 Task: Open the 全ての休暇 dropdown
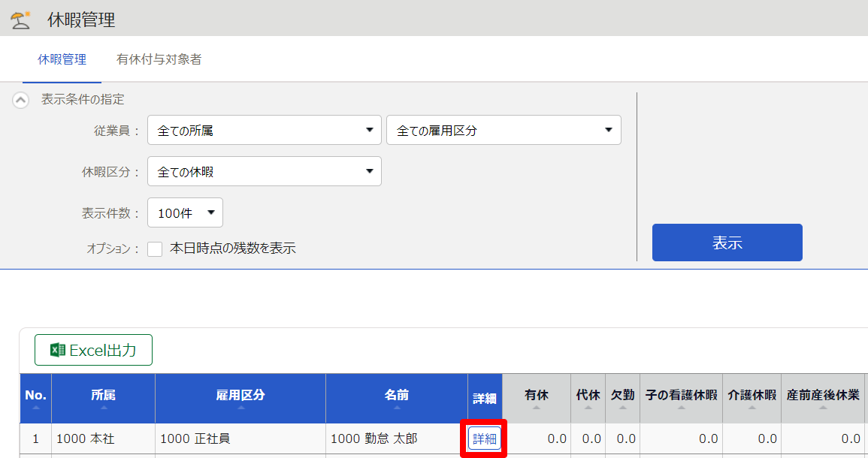(264, 171)
